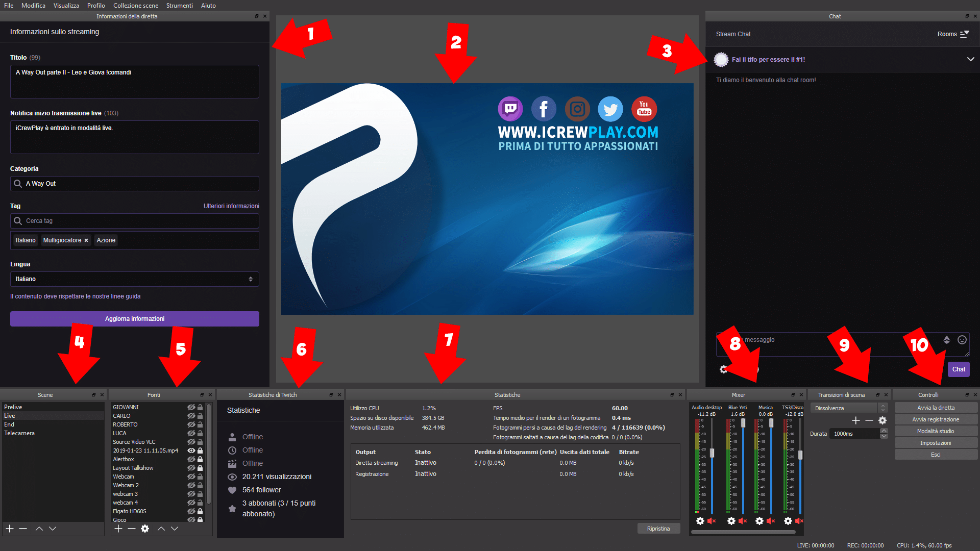Click the Titolo text field
The width and height of the screenshot is (980, 551).
135,82
